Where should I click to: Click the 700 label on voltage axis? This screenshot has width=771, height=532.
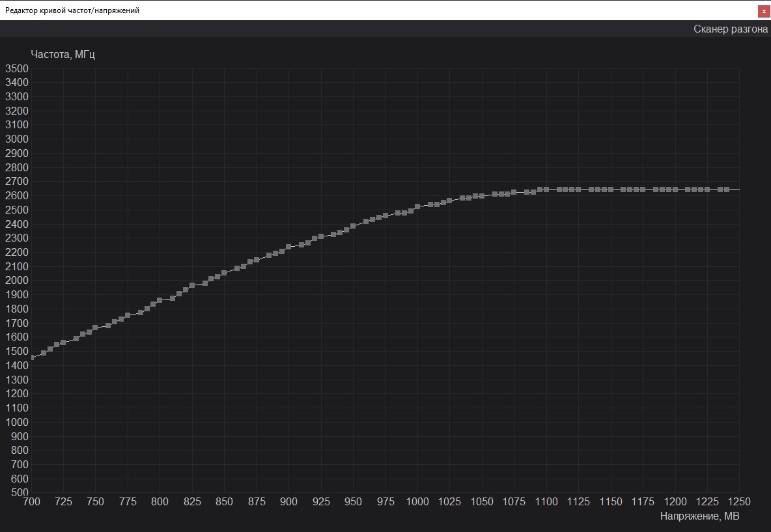(32, 501)
